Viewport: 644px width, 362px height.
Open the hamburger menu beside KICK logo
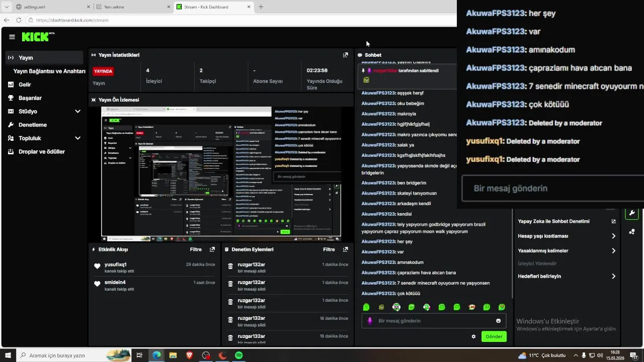12,37
